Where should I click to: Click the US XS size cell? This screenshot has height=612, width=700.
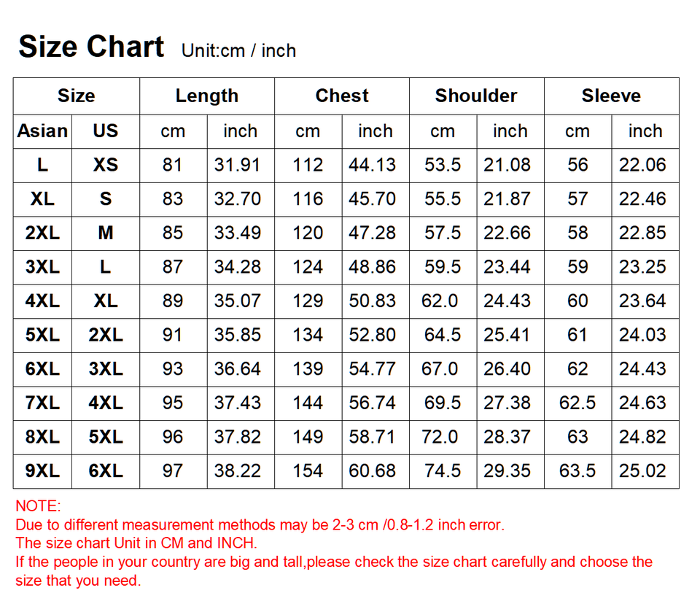click(x=106, y=165)
